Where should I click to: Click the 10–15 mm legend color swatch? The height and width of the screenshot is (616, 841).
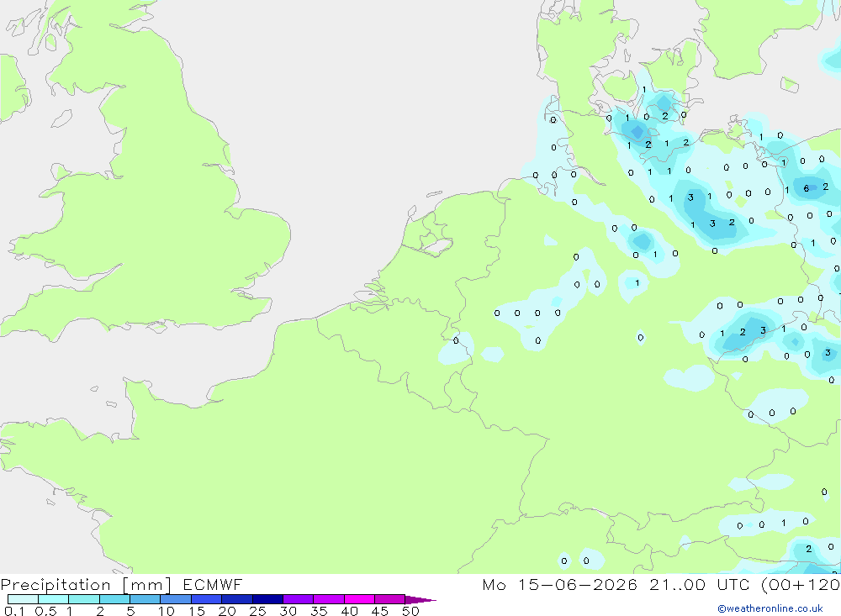click(x=176, y=599)
